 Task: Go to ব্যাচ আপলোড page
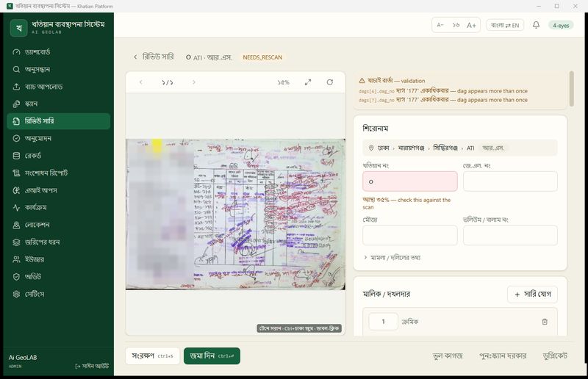click(x=58, y=87)
